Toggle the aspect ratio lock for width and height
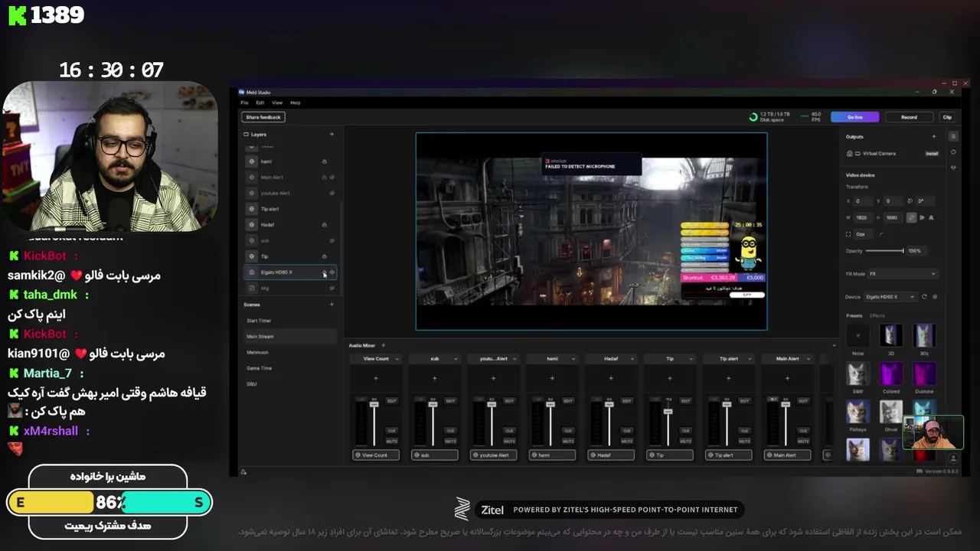This screenshot has height=551, width=980. pos(911,217)
